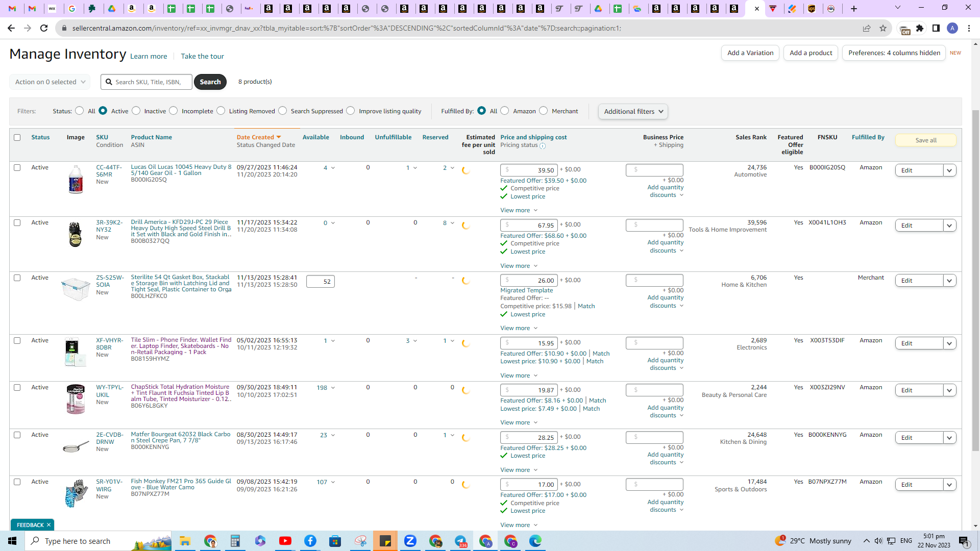Image resolution: width=980 pixels, height=551 pixels.
Task: Open Facebook from the taskbar
Action: coord(310,541)
